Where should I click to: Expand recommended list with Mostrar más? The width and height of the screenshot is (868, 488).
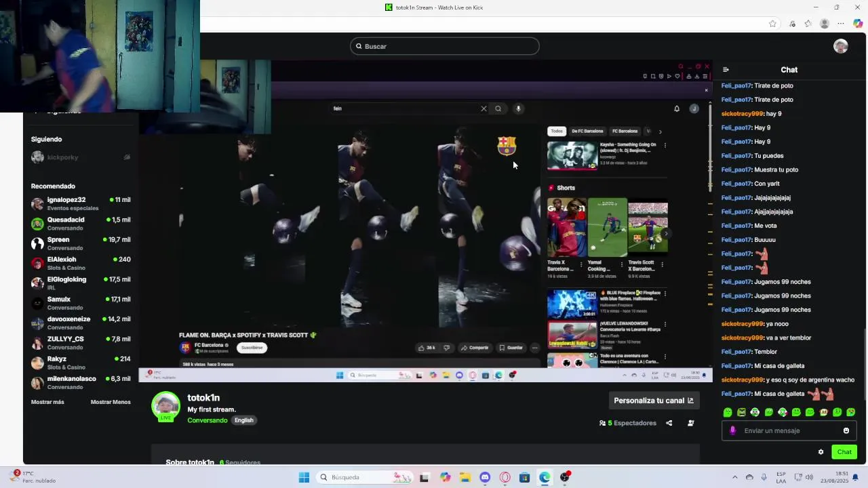[47, 402]
